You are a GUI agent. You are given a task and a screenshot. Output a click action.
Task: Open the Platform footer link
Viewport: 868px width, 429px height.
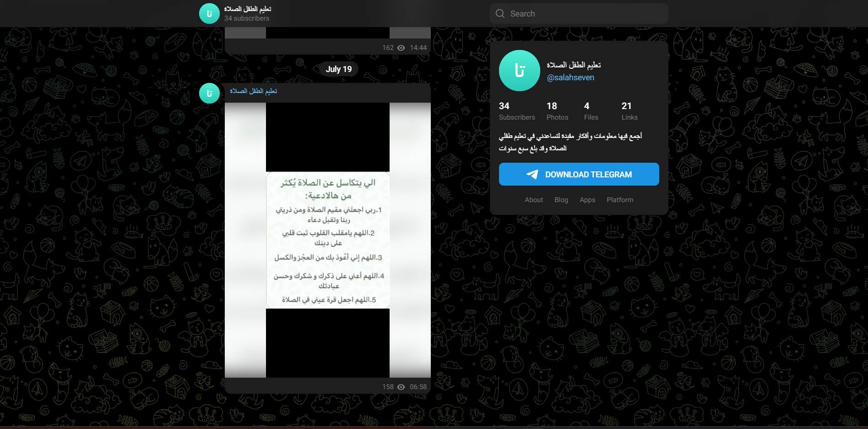[x=620, y=200]
